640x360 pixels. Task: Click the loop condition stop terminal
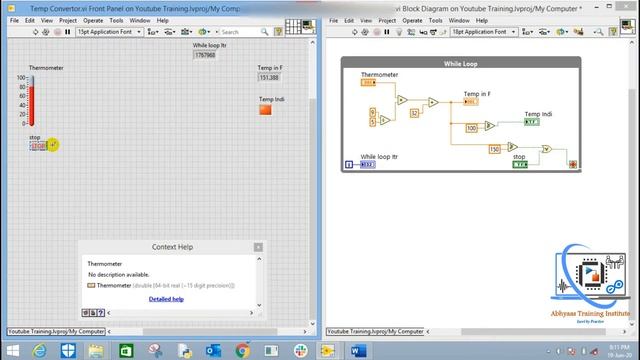pyautogui.click(x=573, y=164)
